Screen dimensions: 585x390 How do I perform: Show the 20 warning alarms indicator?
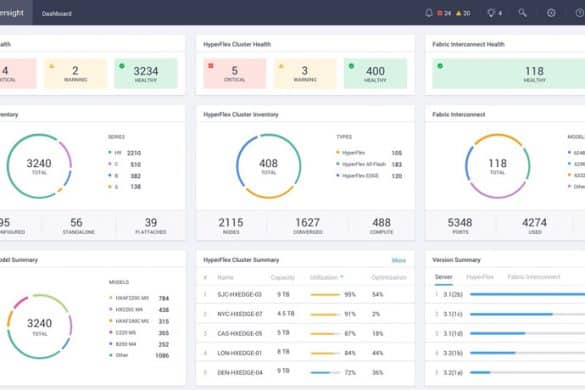coord(463,13)
